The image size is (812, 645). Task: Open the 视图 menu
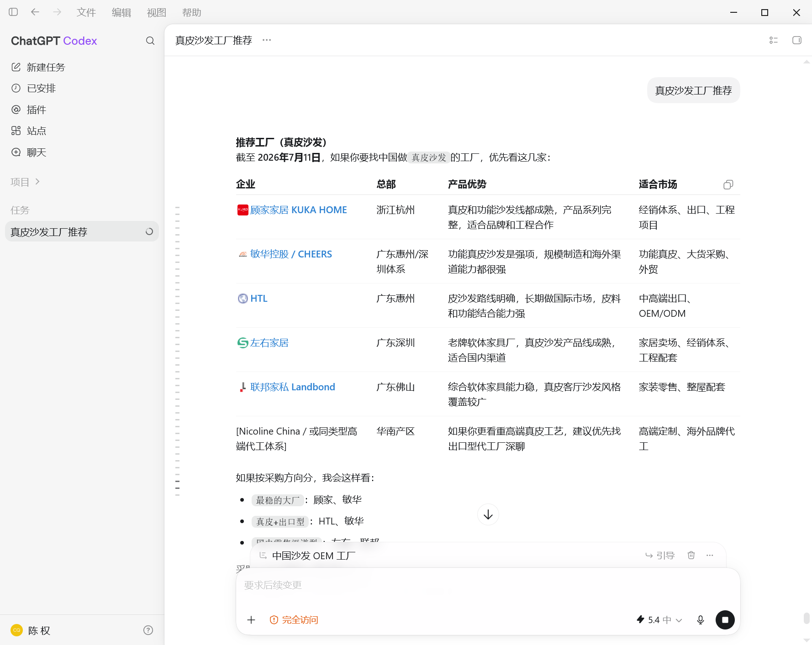pos(157,12)
